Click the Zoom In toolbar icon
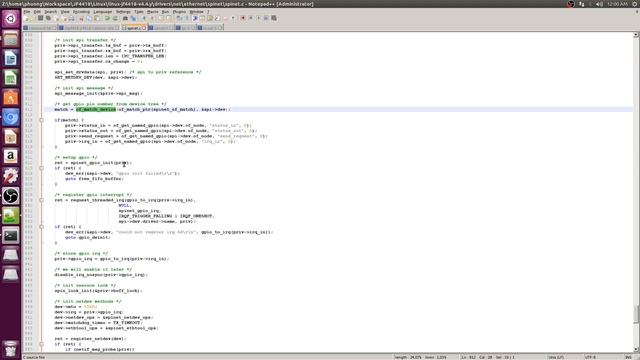This screenshot has width=640, height=360. pyautogui.click(x=144, y=18)
